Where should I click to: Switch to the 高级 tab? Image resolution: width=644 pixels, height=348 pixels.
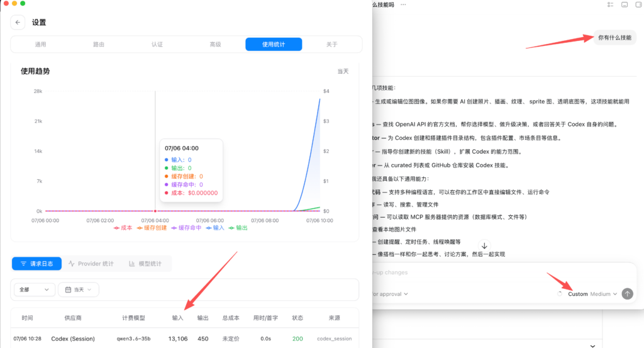[x=215, y=45]
